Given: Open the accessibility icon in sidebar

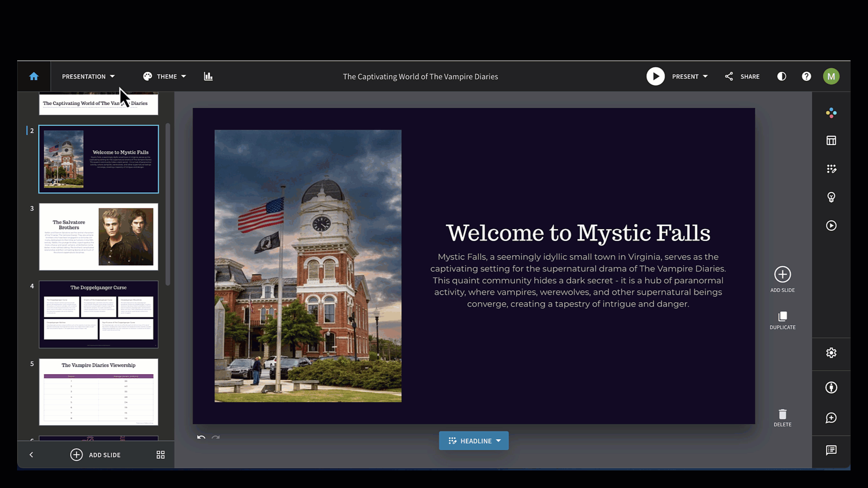Looking at the screenshot, I should [x=831, y=387].
